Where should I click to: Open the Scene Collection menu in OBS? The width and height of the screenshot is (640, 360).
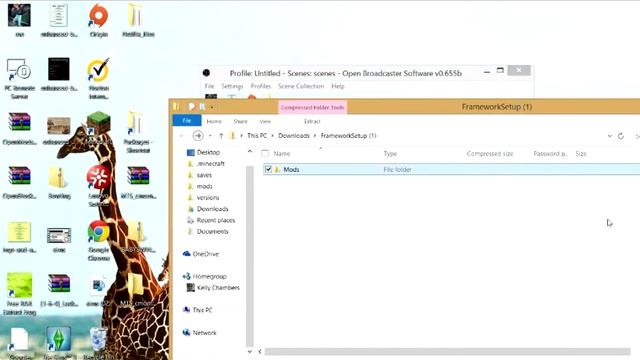301,86
